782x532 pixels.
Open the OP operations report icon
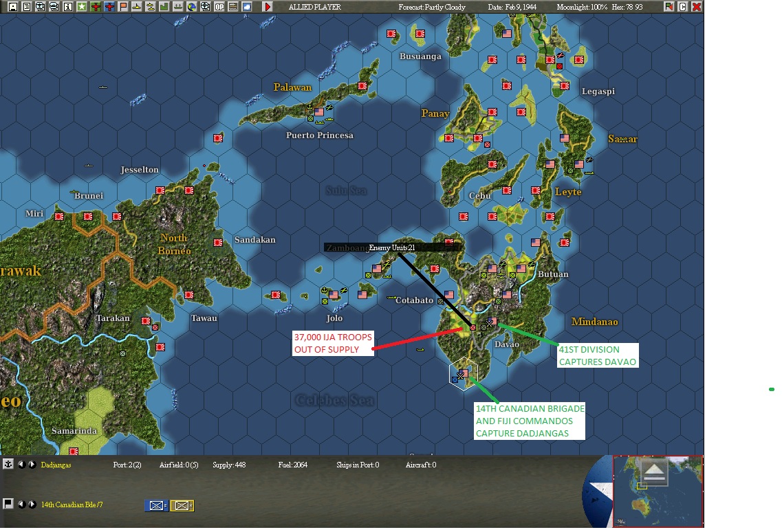[219, 7]
